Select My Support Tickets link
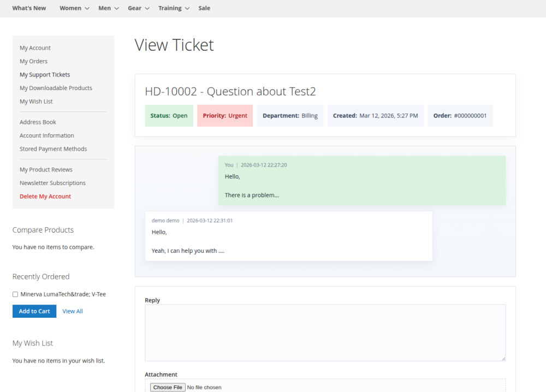 click(45, 75)
